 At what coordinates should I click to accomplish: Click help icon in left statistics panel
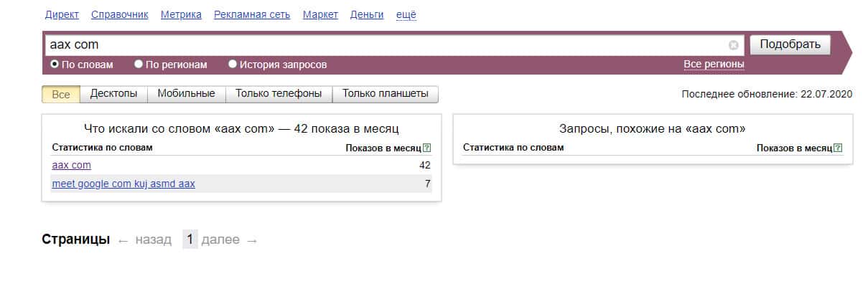pyautogui.click(x=427, y=148)
